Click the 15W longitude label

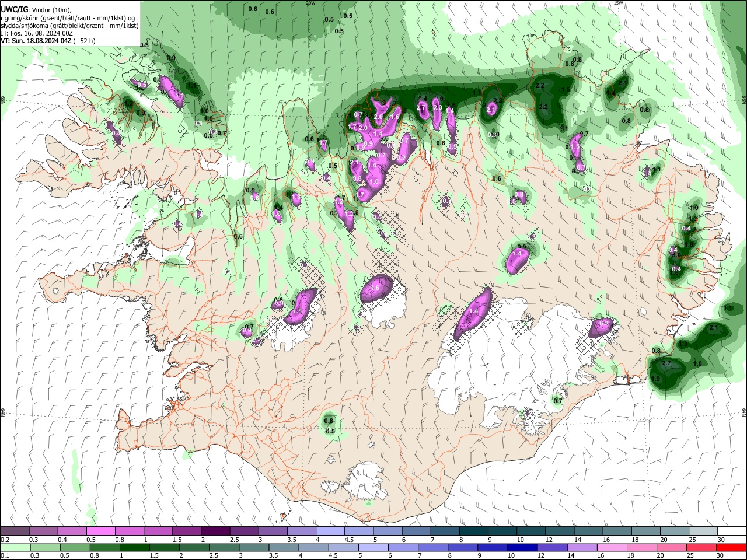point(619,3)
